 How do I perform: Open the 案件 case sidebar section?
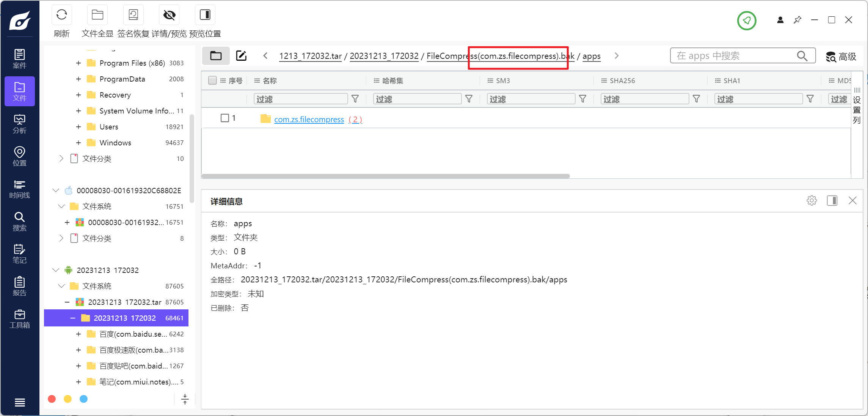[x=20, y=59]
